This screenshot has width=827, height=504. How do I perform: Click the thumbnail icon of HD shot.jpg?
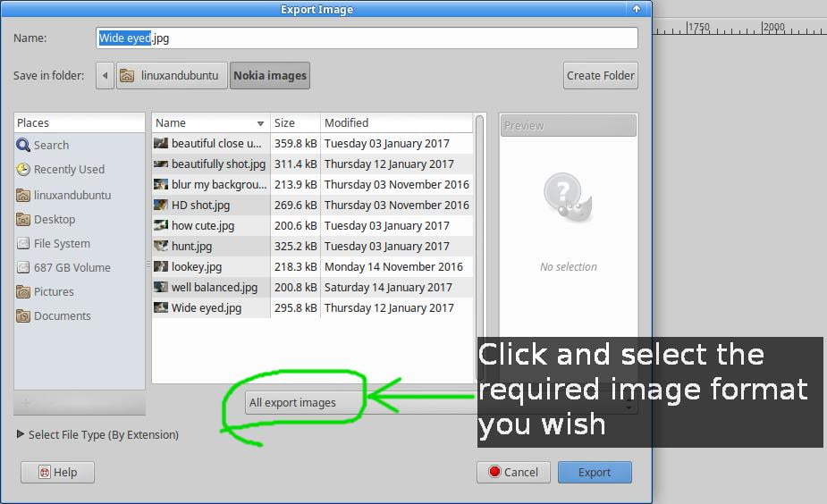(161, 205)
